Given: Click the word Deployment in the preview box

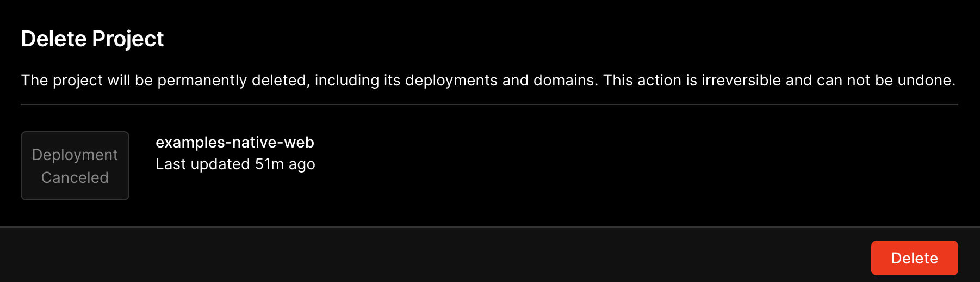Looking at the screenshot, I should tap(75, 155).
